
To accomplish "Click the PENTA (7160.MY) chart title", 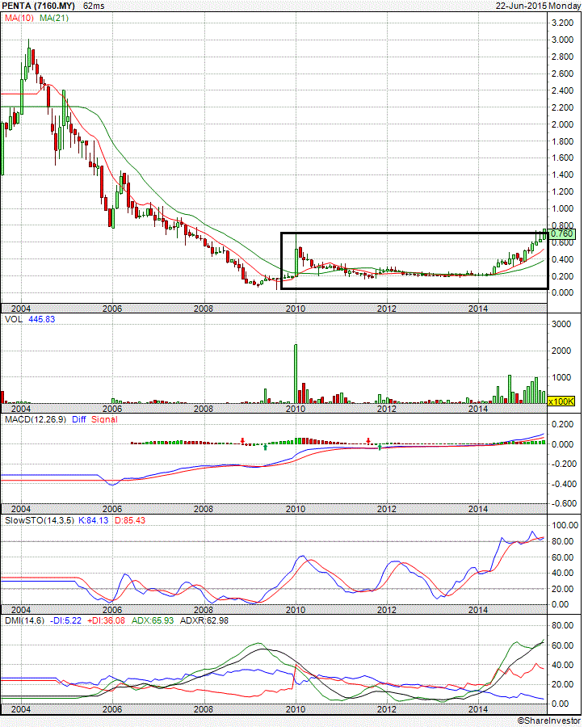I will pyautogui.click(x=38, y=6).
